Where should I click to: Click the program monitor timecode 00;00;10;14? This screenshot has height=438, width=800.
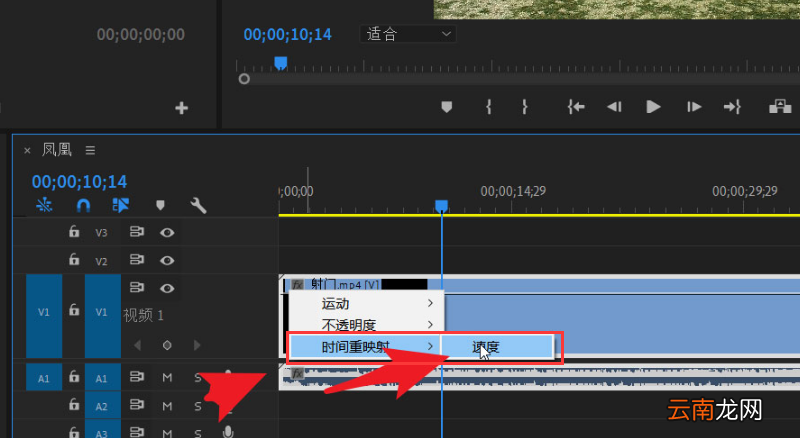coord(288,34)
